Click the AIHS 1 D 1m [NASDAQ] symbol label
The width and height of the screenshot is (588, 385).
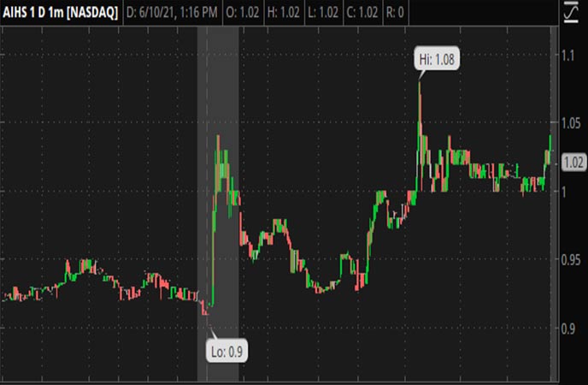coord(61,12)
